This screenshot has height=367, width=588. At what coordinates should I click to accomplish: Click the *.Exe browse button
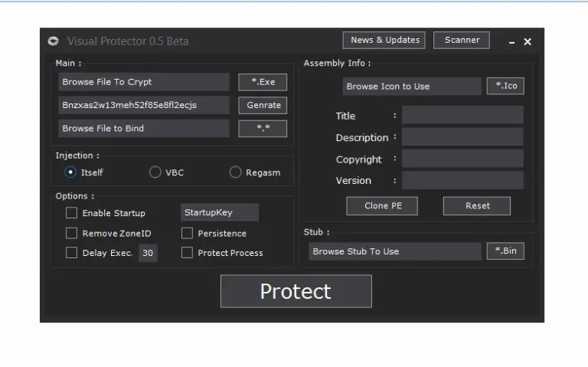pos(263,82)
